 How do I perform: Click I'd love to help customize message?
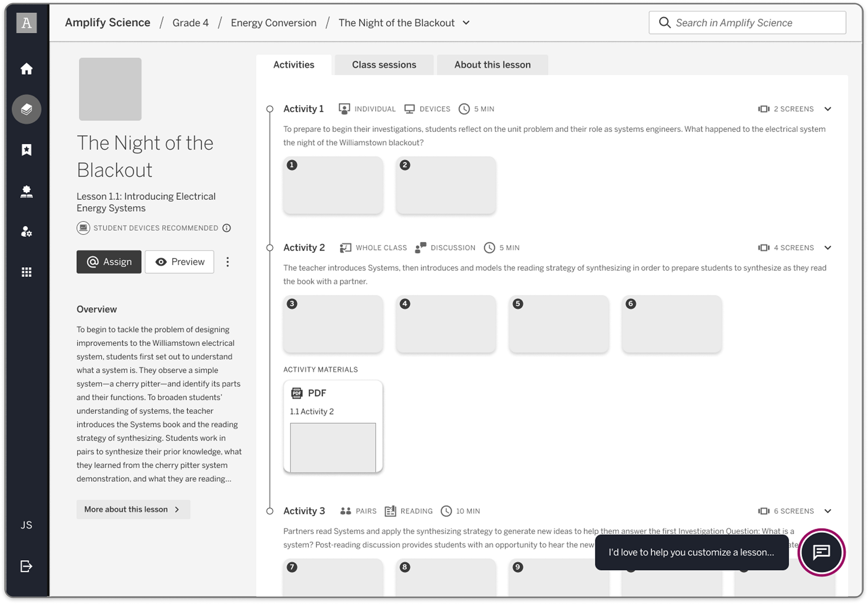692,553
